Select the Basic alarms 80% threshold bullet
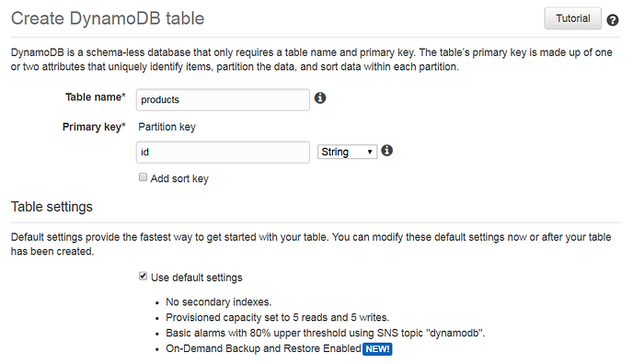The height and width of the screenshot is (364, 644). click(x=326, y=334)
